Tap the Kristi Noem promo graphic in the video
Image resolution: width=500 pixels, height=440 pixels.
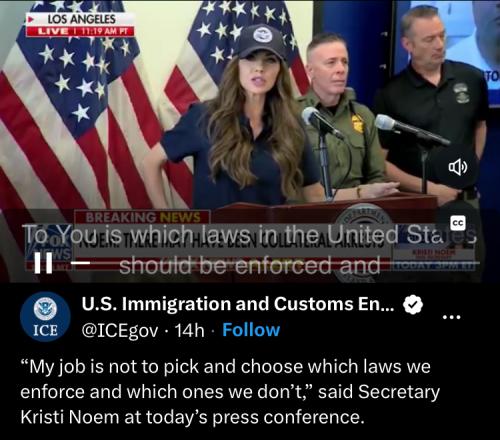pyautogui.click(x=433, y=255)
